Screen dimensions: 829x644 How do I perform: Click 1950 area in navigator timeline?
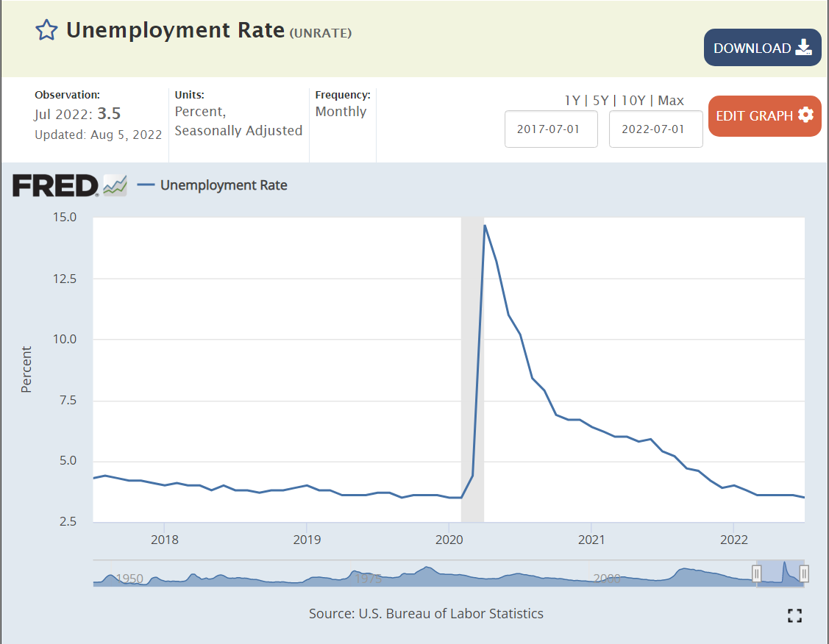129,579
